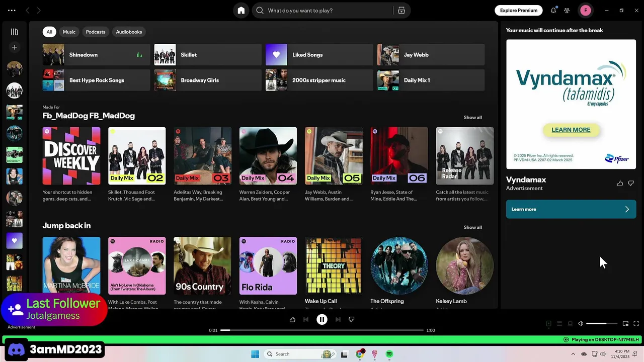Go to Spotify Home via house icon
The height and width of the screenshot is (362, 644).
[x=241, y=10]
